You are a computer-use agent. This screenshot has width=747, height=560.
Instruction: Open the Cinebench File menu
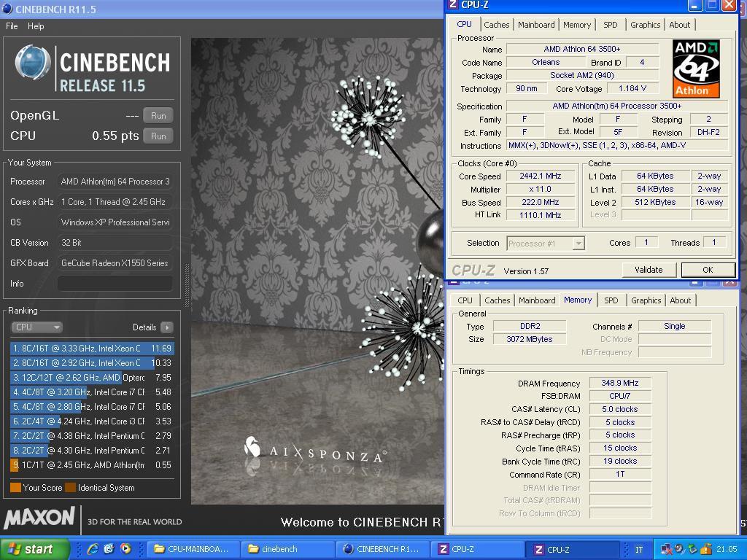(12, 26)
